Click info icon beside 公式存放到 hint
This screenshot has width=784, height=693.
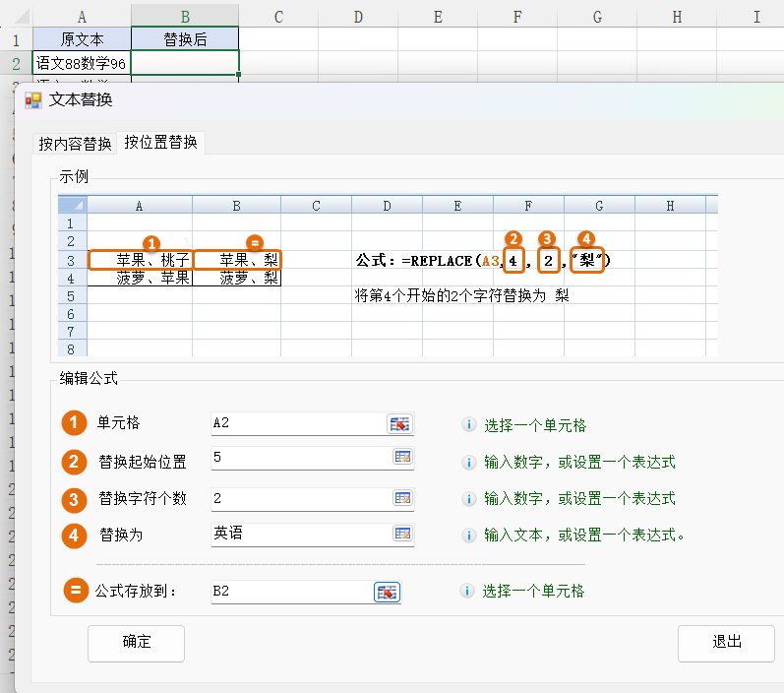coord(468,592)
